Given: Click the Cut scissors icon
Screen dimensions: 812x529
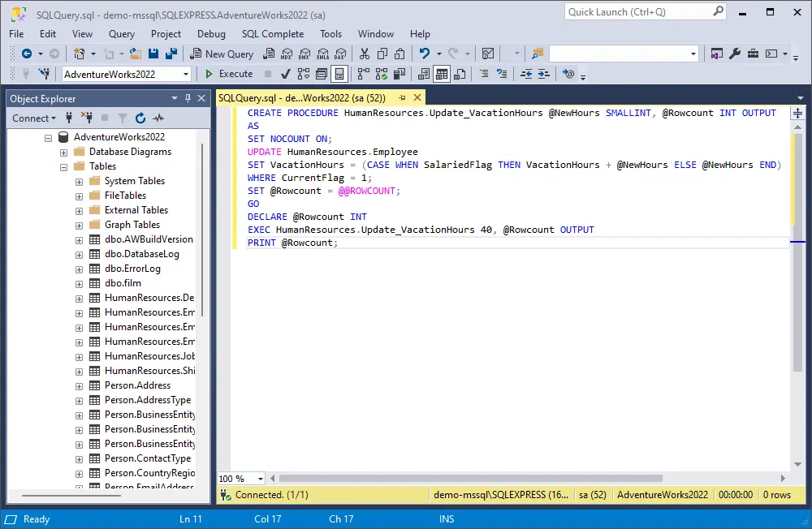Looking at the screenshot, I should click(x=364, y=54).
